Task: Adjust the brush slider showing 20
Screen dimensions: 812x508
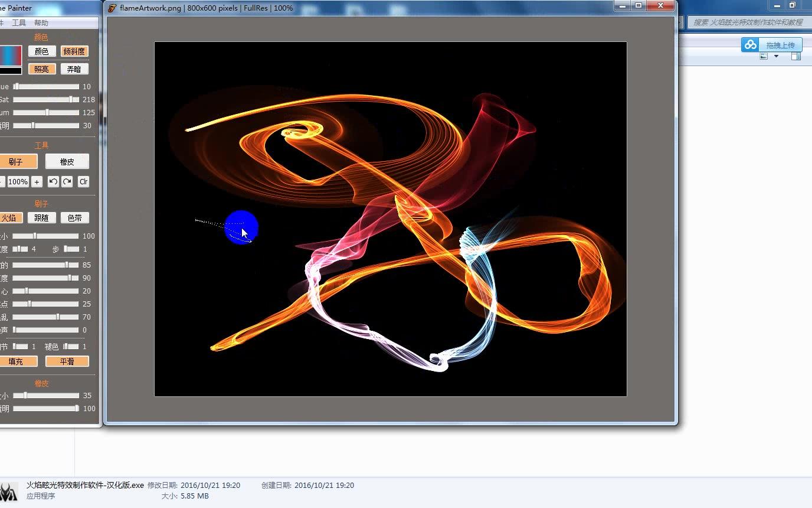Action: tap(46, 291)
